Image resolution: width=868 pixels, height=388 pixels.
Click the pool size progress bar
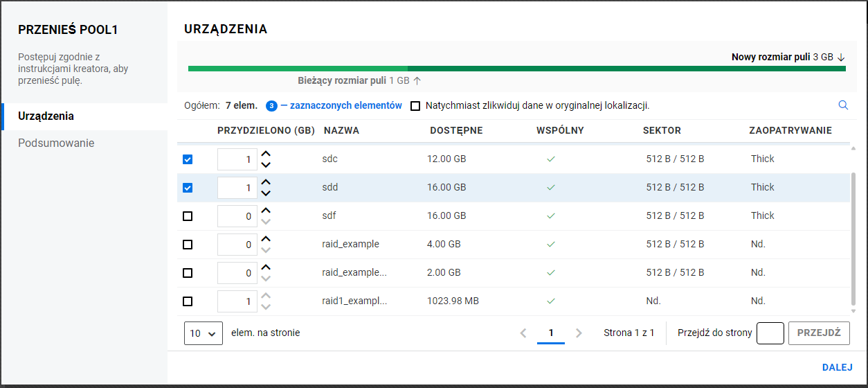pyautogui.click(x=516, y=69)
